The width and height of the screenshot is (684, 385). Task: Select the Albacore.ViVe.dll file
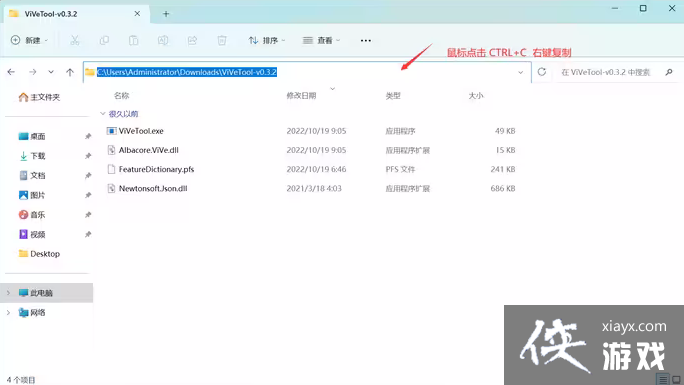(148, 150)
